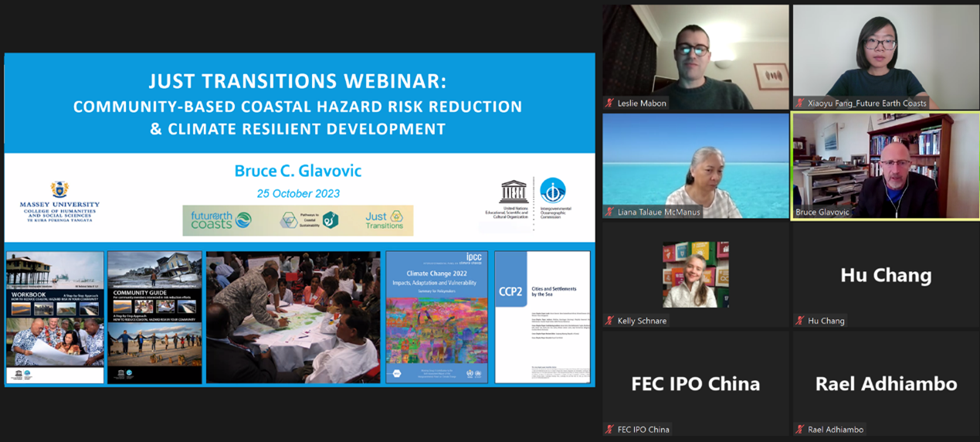Click the Just Transitions logo
The height and width of the screenshot is (442, 980).
click(x=385, y=221)
